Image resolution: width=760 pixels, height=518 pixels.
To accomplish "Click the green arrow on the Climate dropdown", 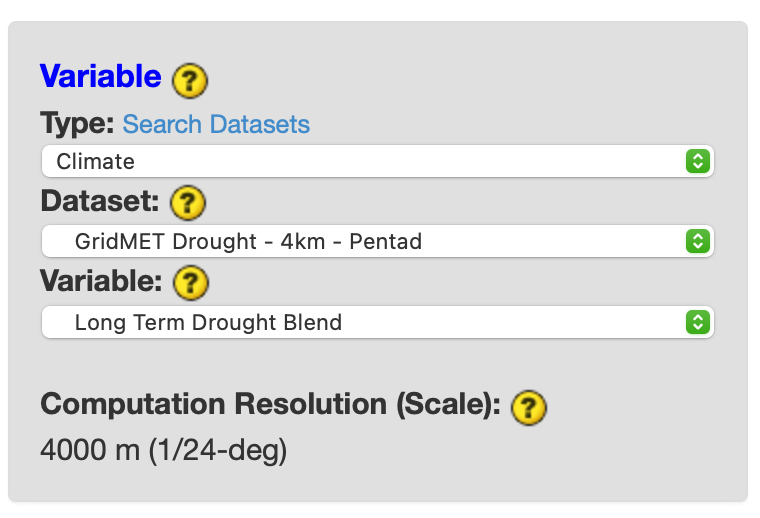I will click(697, 161).
